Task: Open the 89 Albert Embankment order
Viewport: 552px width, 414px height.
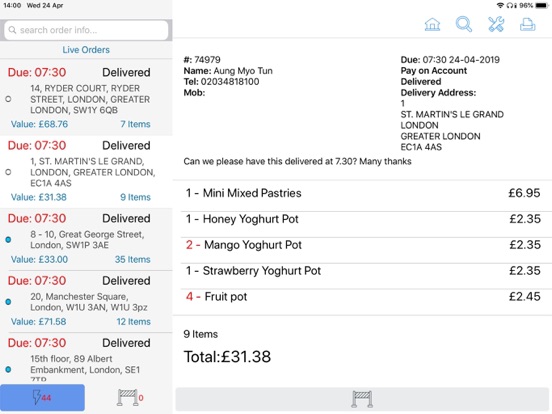Action: 86,358
